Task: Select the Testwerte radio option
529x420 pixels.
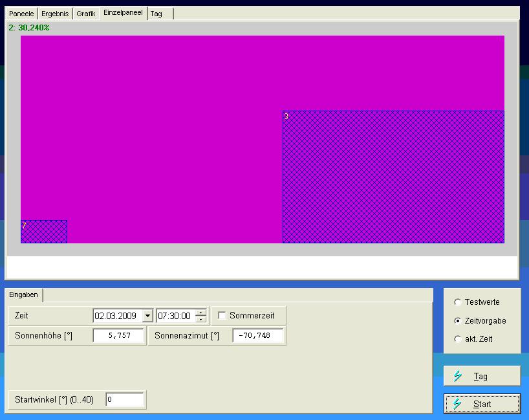Action: coord(458,302)
